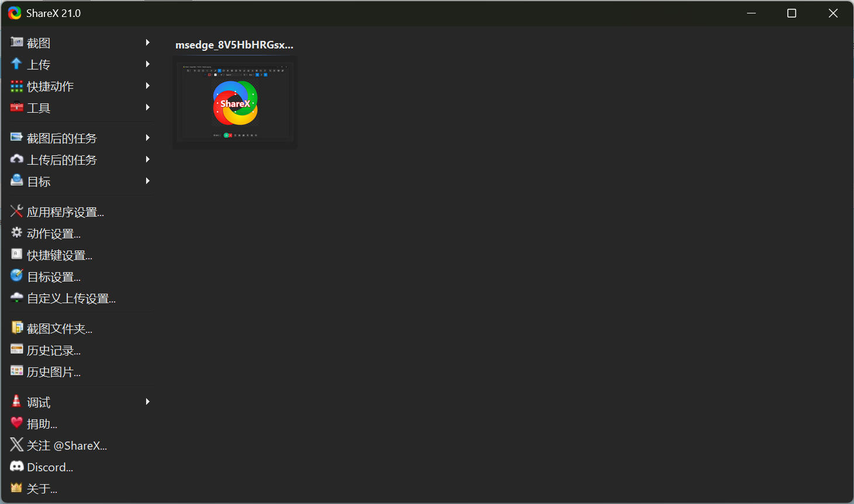Click the 工具 red toolbox icon
The width and height of the screenshot is (854, 504).
[x=17, y=107]
